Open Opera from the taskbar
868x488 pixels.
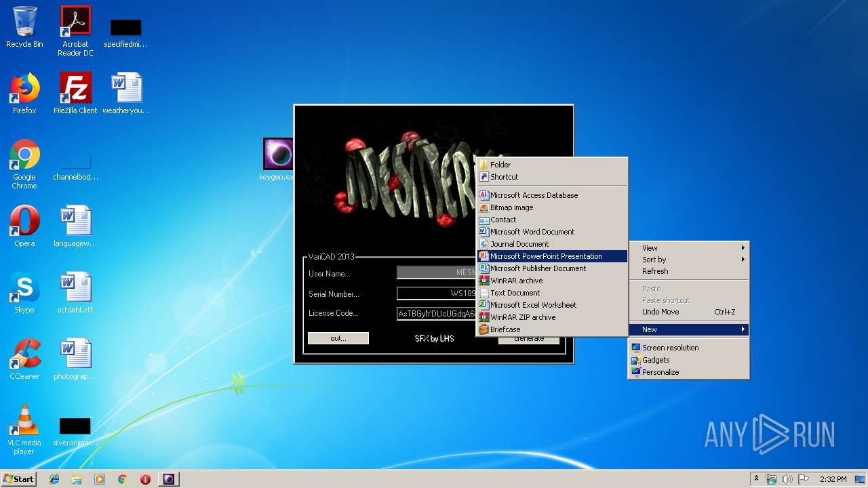pyautogui.click(x=145, y=479)
